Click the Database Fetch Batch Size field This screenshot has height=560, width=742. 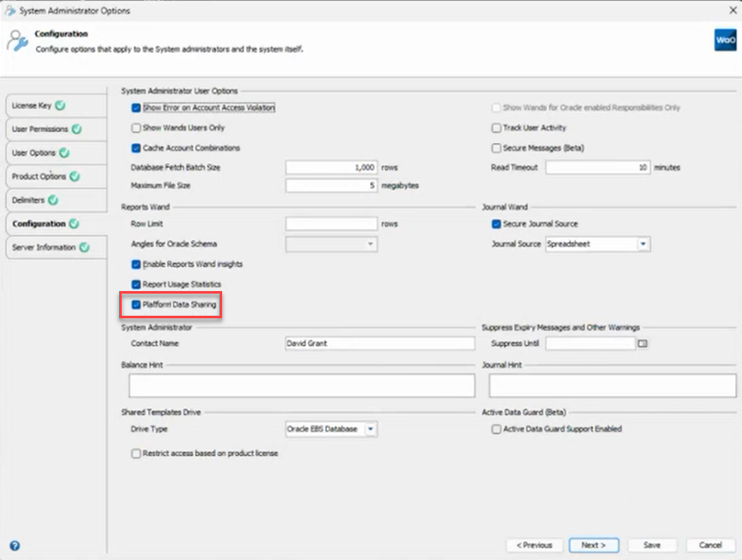pyautogui.click(x=331, y=167)
